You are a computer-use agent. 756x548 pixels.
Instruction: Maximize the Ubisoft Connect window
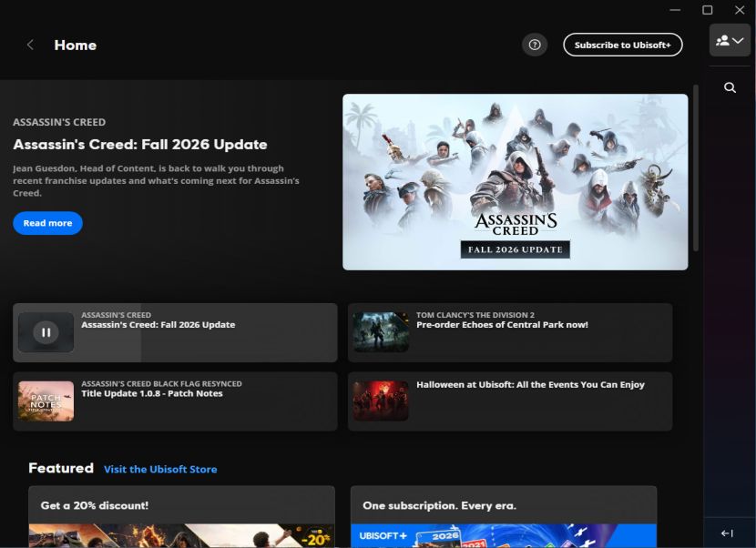[x=707, y=10]
